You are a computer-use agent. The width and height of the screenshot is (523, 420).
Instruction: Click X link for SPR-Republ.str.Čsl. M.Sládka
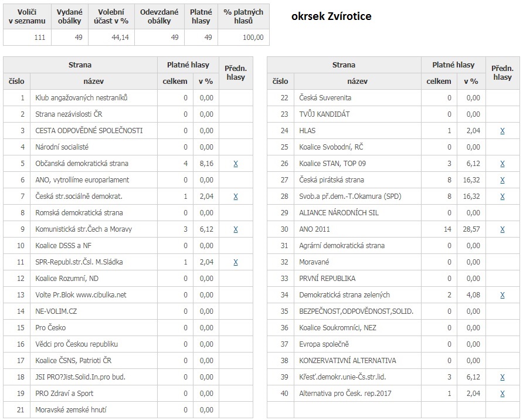[236, 262]
